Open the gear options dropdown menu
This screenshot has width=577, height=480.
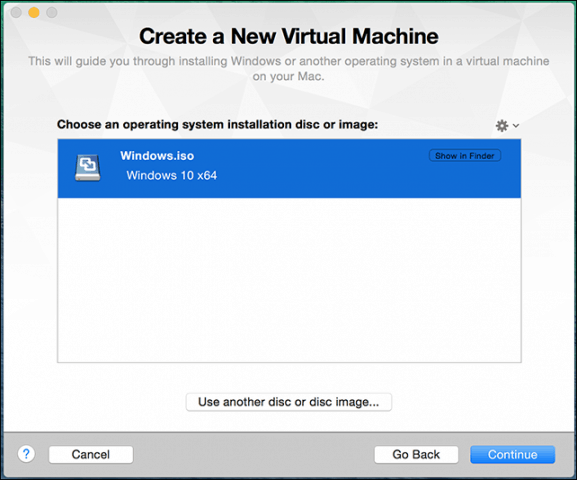pos(507,126)
